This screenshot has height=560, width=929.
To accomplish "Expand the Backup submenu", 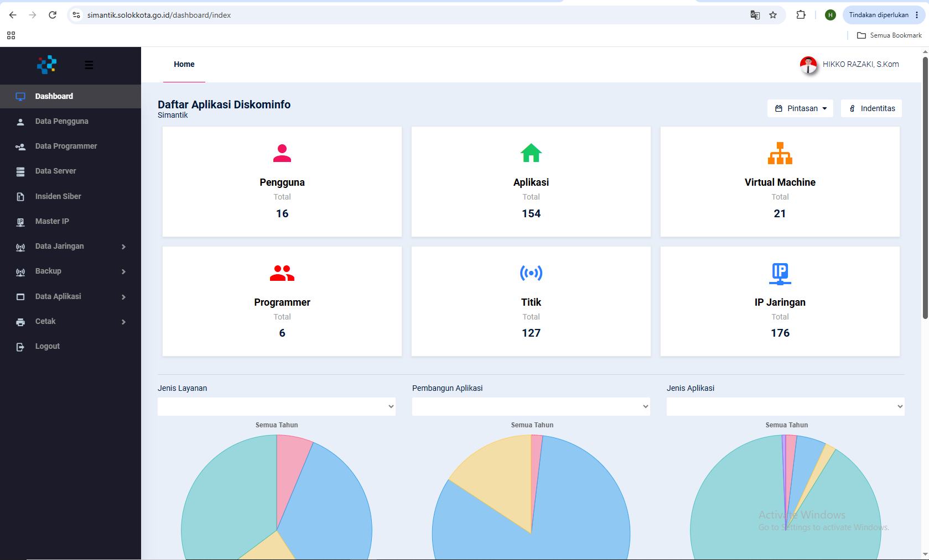I will (123, 271).
